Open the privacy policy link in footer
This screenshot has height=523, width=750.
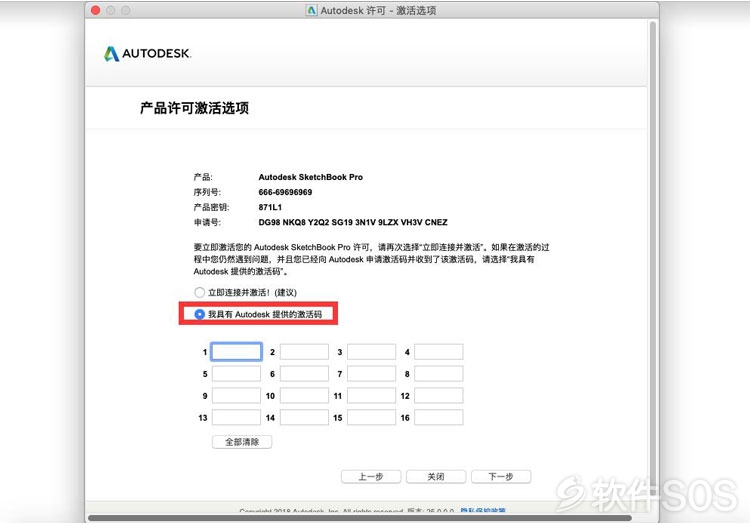(x=483, y=511)
